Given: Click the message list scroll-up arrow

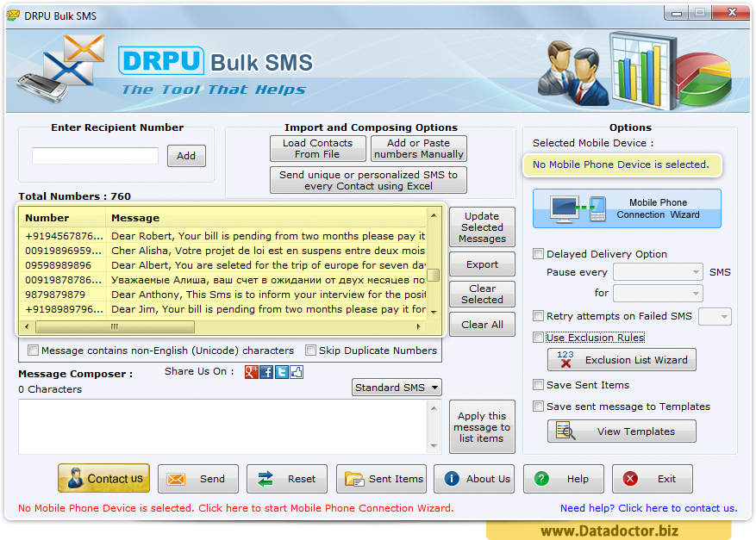Looking at the screenshot, I should [x=434, y=215].
